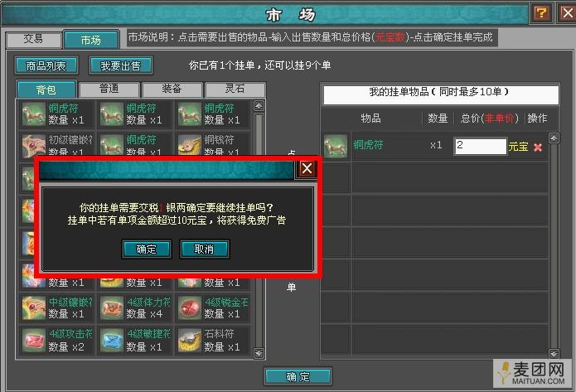576x392 pixels.
Task: Click the total price input field
Action: tap(479, 146)
